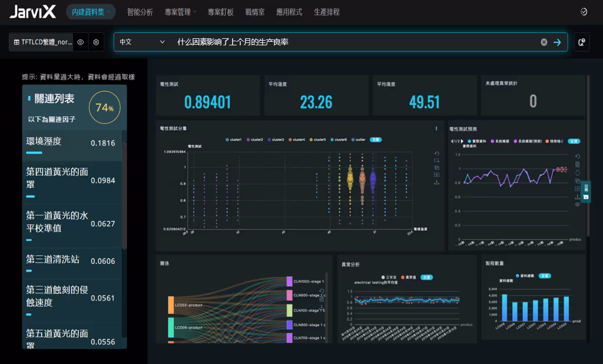Select 第三道清洗站 factor row
The image size is (603, 364).
pyautogui.click(x=72, y=263)
